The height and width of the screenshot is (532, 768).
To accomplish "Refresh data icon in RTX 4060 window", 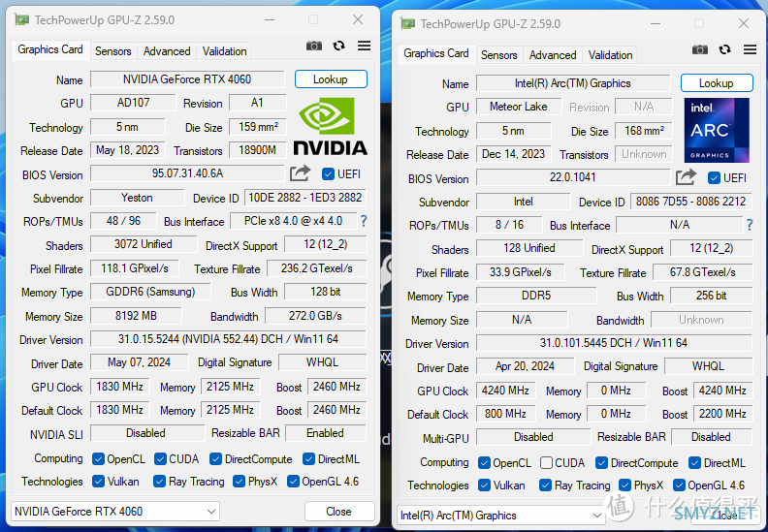I will click(x=339, y=46).
